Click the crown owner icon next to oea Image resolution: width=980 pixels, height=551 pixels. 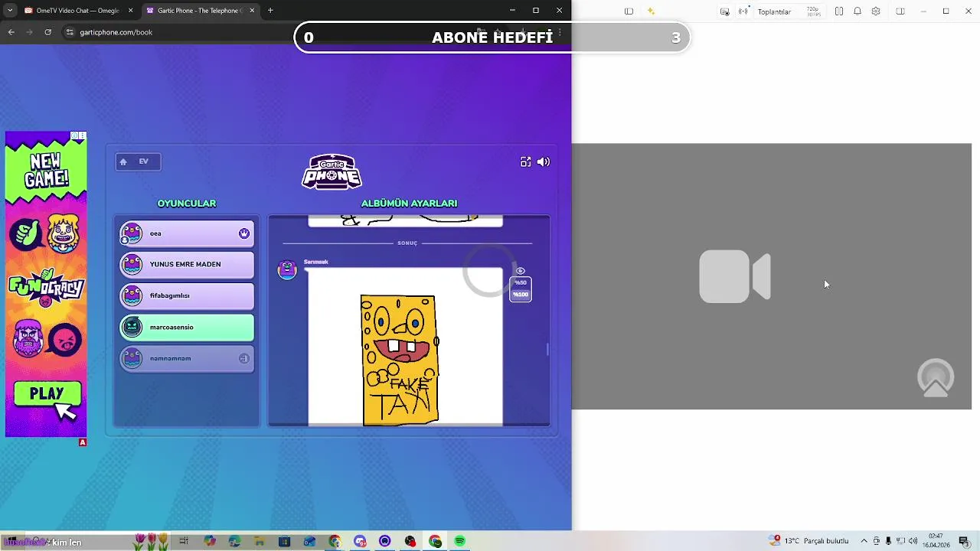(244, 233)
